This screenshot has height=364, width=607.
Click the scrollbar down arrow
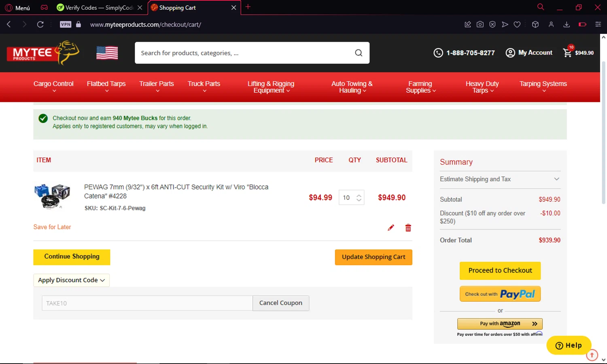(x=603, y=360)
